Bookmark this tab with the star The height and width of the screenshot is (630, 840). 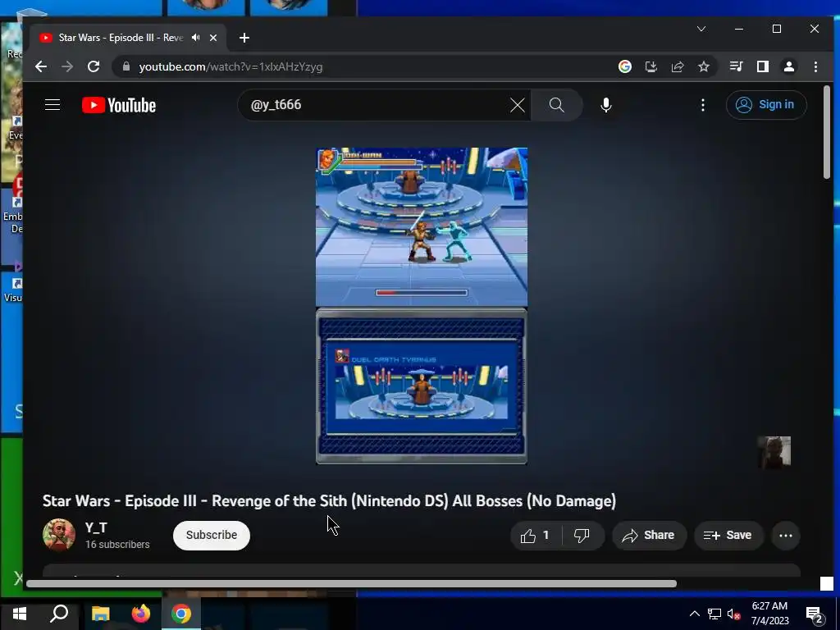[x=703, y=66]
